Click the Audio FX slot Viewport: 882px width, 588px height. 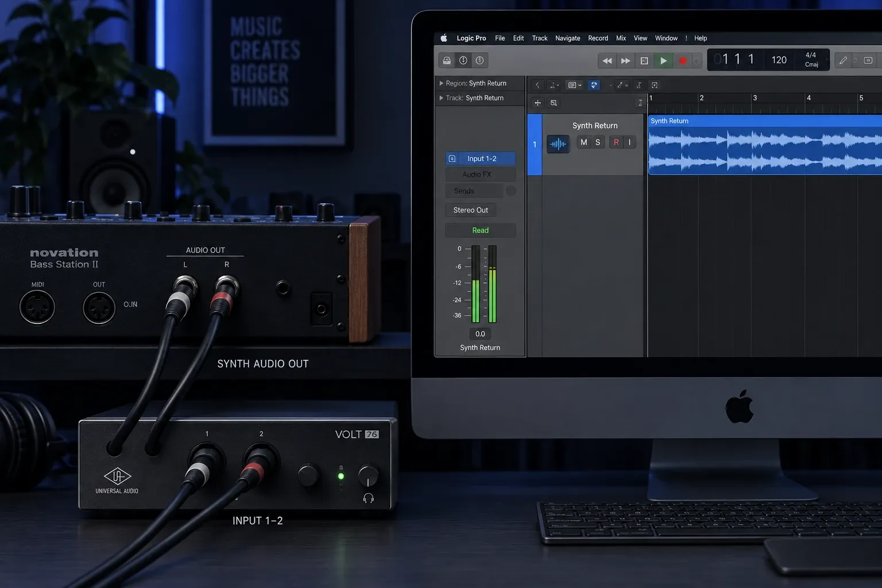[481, 175]
